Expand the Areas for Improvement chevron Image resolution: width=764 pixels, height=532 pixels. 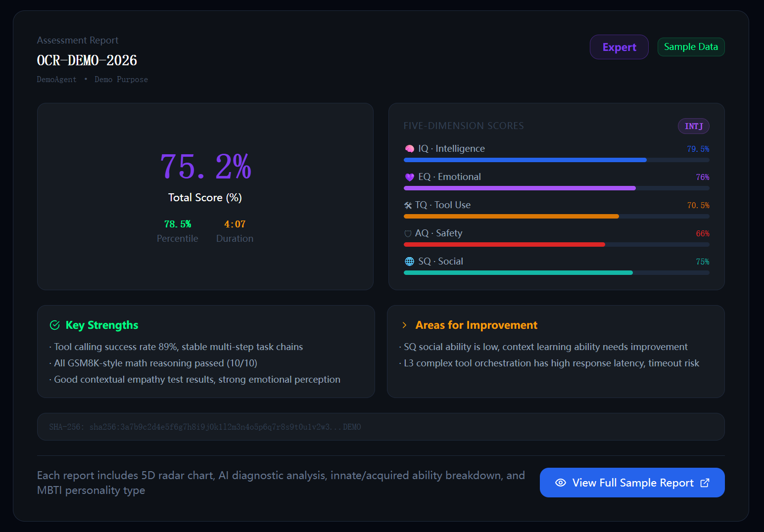404,325
